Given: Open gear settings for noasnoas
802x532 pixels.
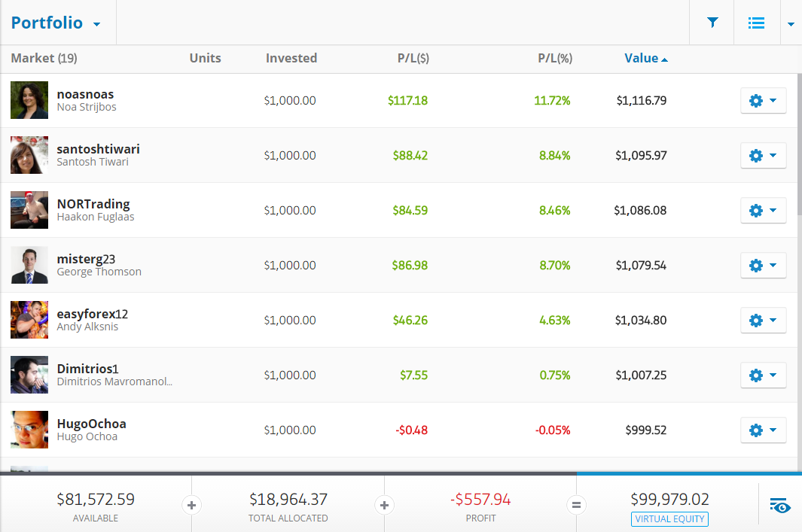Looking at the screenshot, I should 763,101.
